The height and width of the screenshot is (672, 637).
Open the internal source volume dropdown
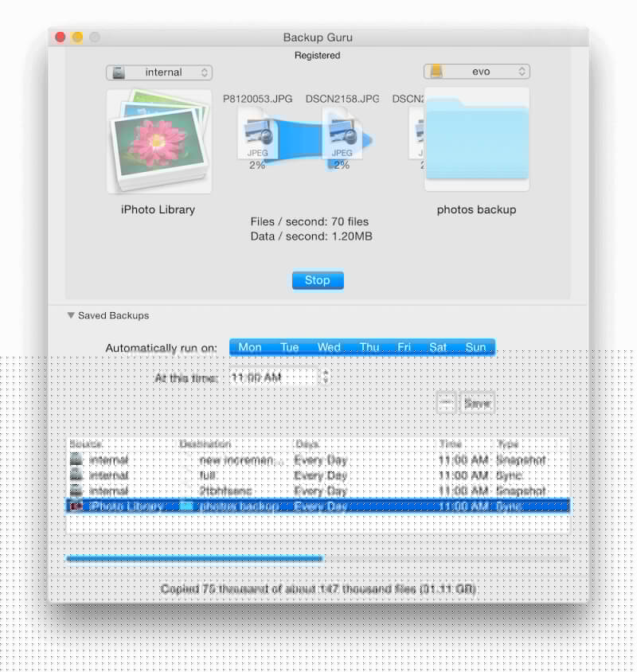159,72
